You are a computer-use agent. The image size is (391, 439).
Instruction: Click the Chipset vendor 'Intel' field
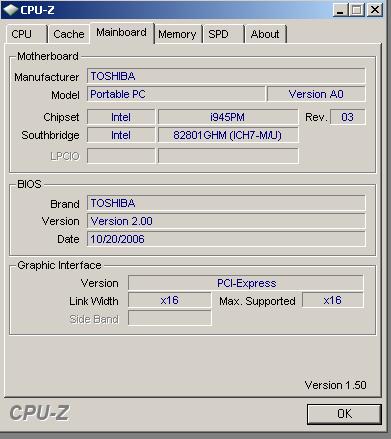(x=121, y=117)
